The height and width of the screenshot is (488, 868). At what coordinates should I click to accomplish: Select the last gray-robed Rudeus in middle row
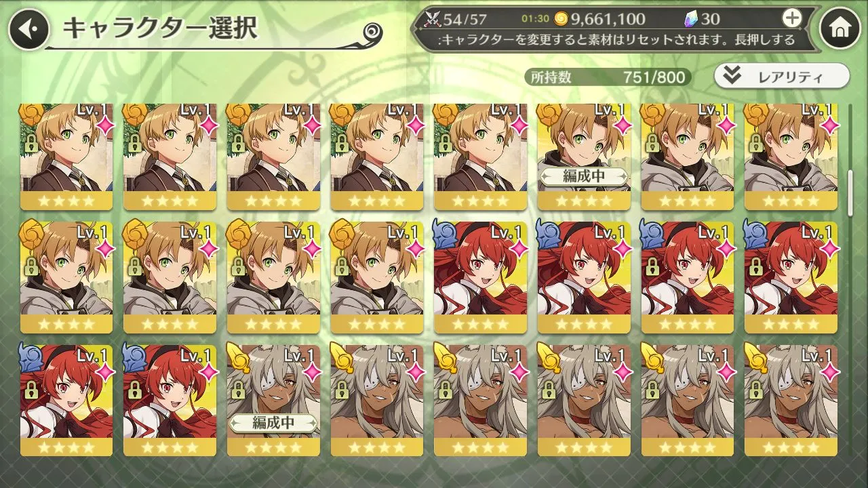click(377, 278)
